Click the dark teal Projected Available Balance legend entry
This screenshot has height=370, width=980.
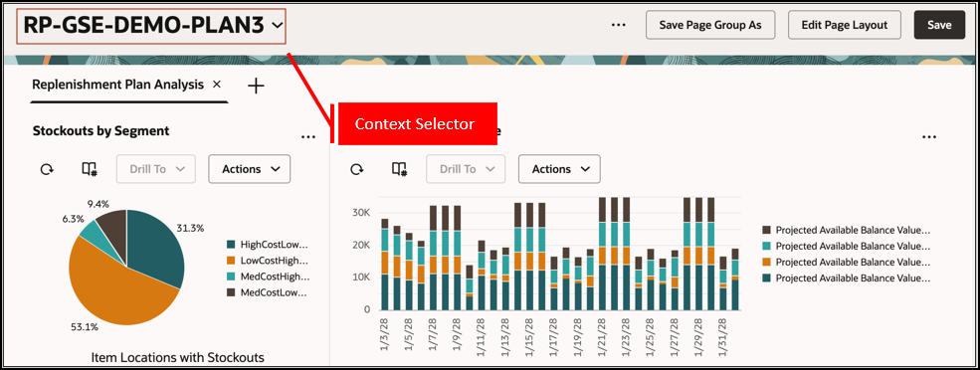tap(847, 278)
